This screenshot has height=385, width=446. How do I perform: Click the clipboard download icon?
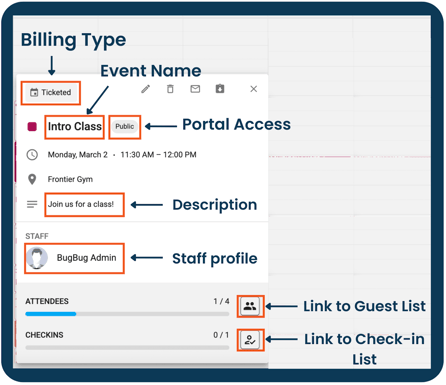[220, 89]
